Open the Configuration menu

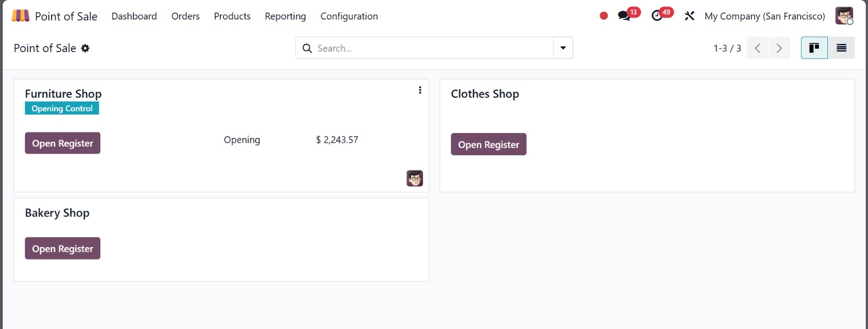[x=349, y=16]
